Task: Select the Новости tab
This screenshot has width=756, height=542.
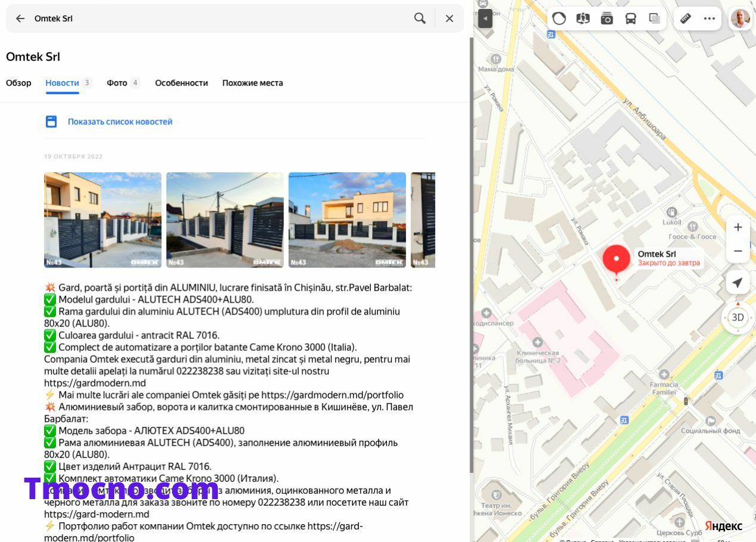Action: (62, 83)
